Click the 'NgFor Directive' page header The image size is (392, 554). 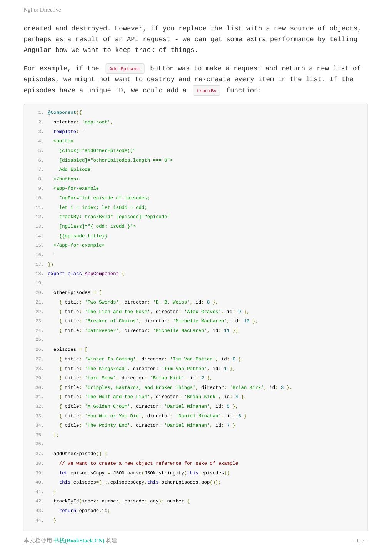coord(42,10)
